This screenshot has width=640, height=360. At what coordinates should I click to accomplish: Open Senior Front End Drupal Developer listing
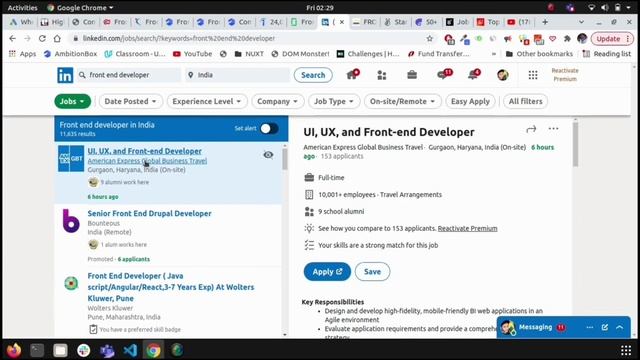[149, 213]
